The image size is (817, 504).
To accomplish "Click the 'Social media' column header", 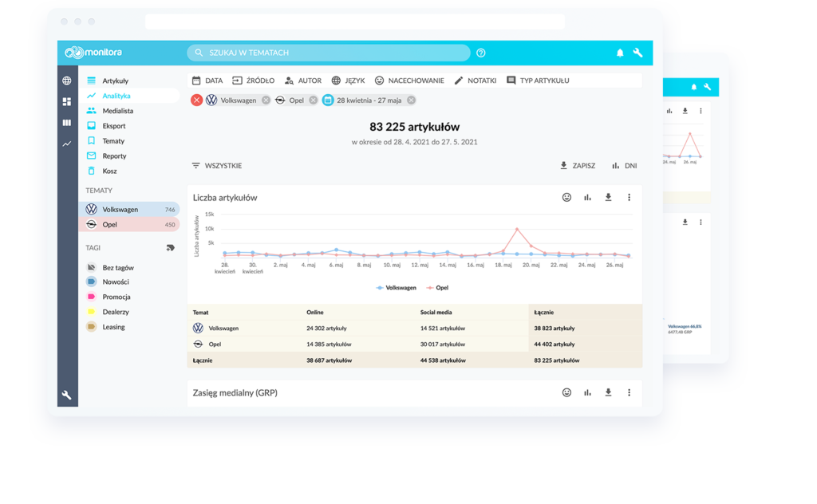I will [x=436, y=313].
